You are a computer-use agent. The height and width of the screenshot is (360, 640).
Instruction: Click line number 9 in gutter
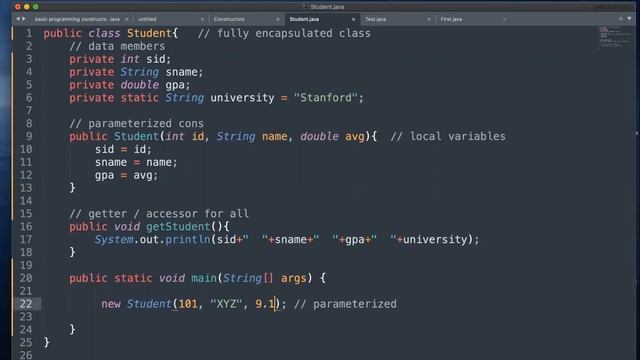[x=29, y=136]
